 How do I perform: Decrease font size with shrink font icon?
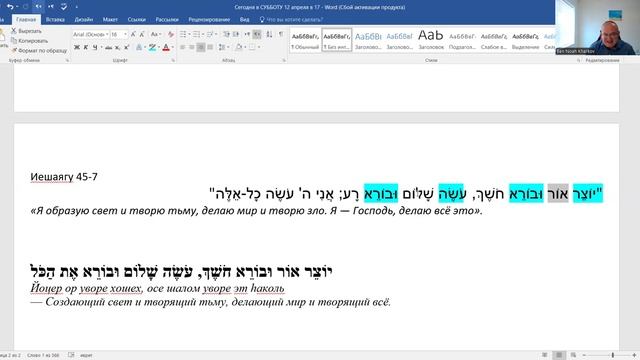coord(142,35)
